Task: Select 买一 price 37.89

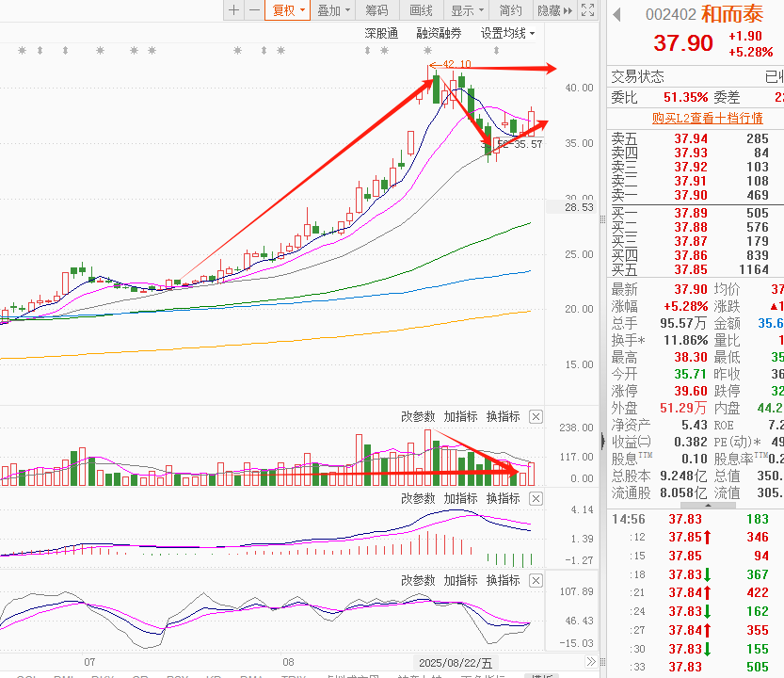Action: 691,213
